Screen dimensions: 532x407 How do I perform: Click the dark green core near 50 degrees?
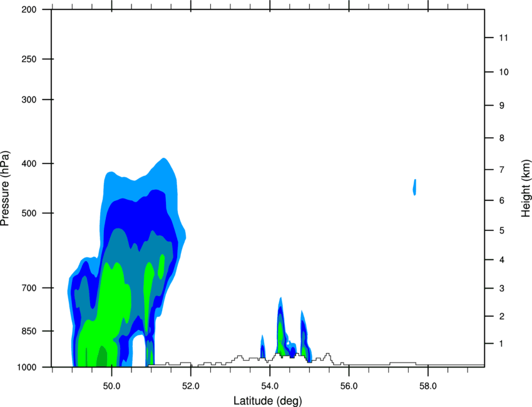(102, 356)
